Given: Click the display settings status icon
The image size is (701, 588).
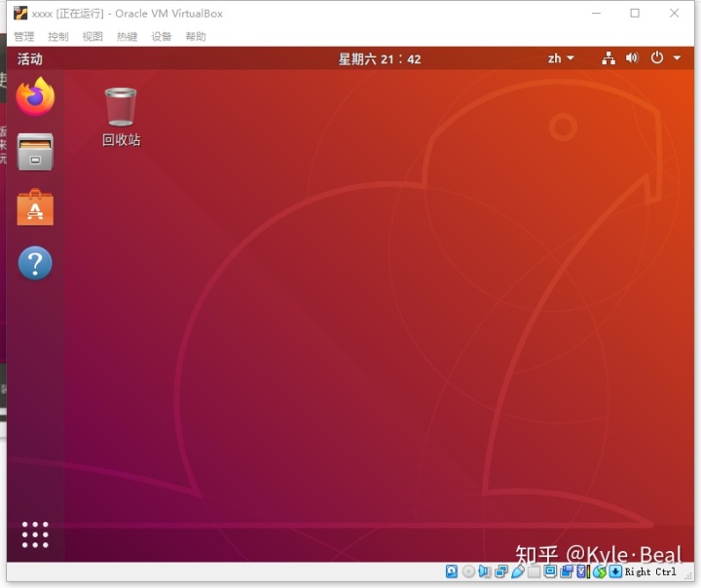Looking at the screenshot, I should [x=550, y=571].
